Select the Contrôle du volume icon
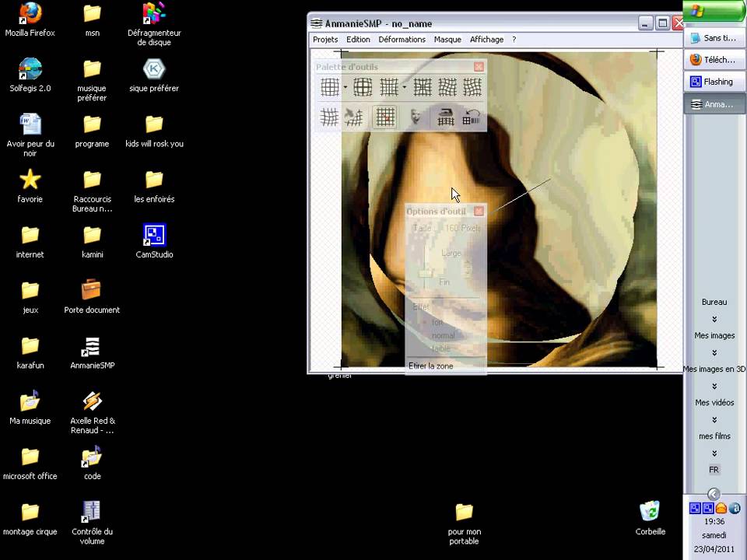 point(92,523)
